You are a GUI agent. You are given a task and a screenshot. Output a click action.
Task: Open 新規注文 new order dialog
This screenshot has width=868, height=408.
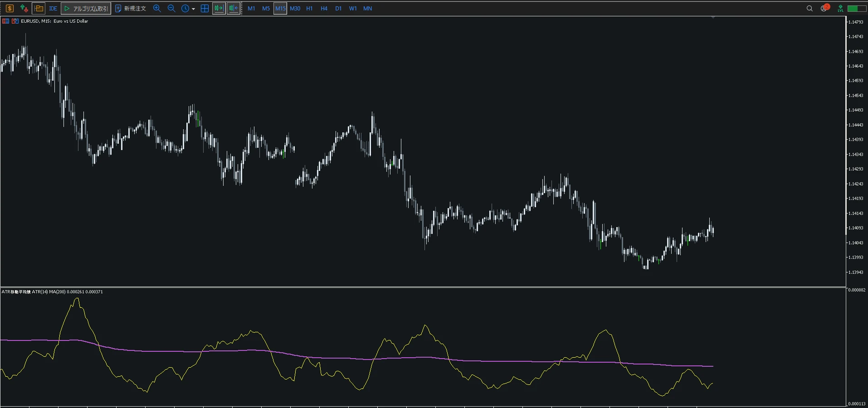[x=131, y=8]
